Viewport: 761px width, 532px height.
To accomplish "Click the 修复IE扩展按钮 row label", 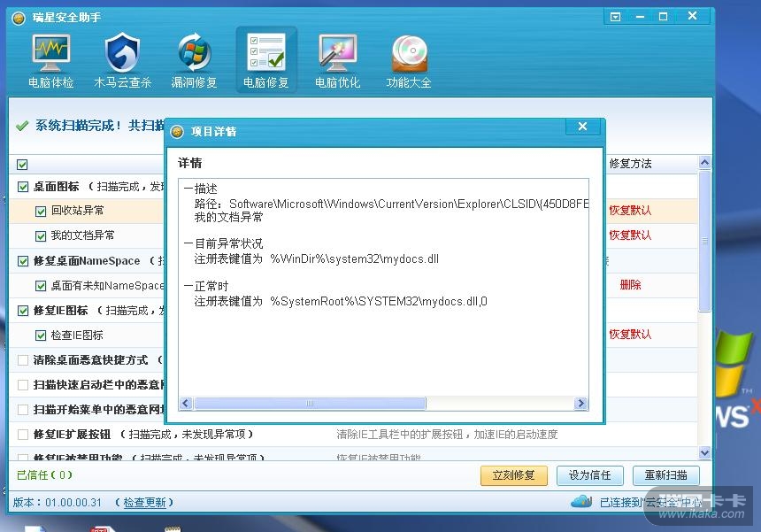I will tap(72, 434).
